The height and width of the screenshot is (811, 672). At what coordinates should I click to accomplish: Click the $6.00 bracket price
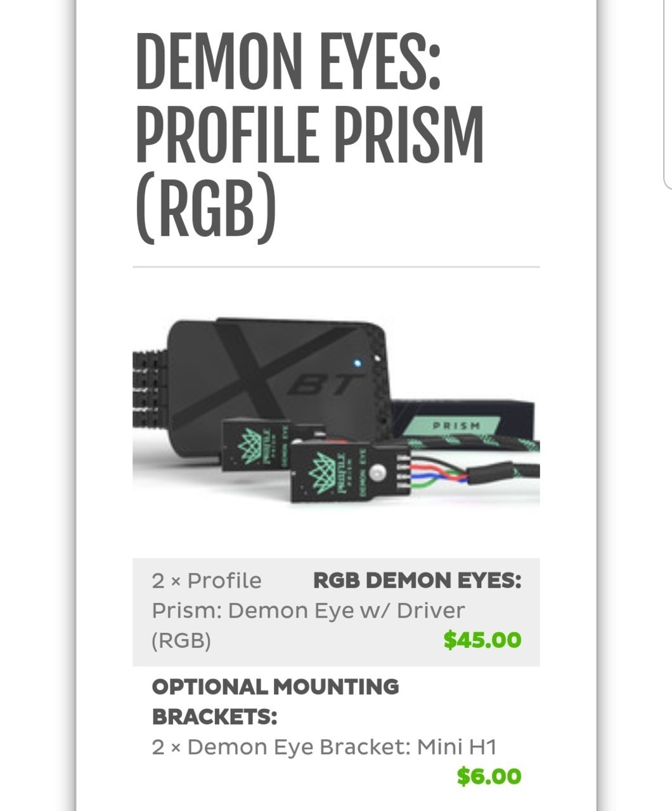click(x=489, y=776)
